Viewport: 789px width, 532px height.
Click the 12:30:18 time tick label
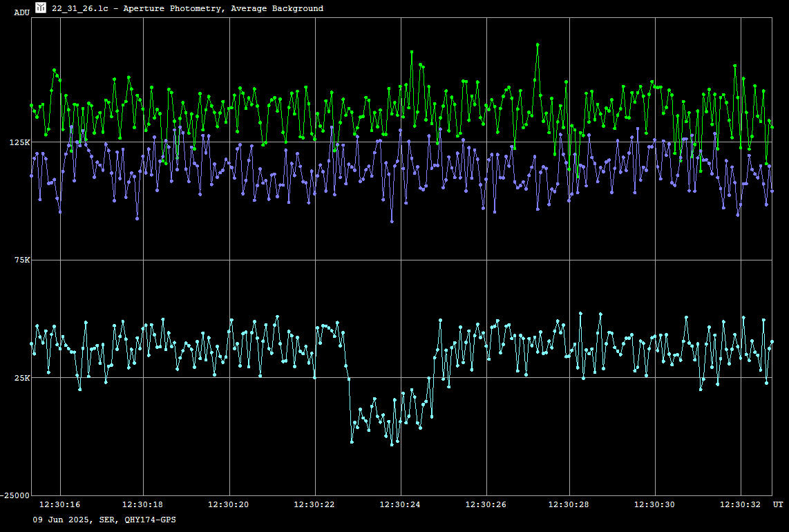pos(143,505)
